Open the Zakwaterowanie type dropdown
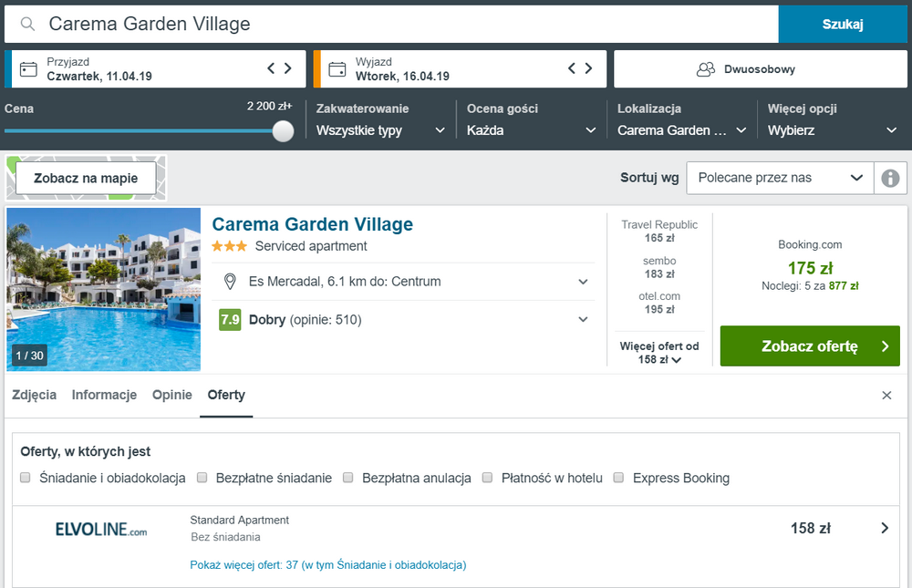Image resolution: width=912 pixels, height=588 pixels. coord(380,130)
